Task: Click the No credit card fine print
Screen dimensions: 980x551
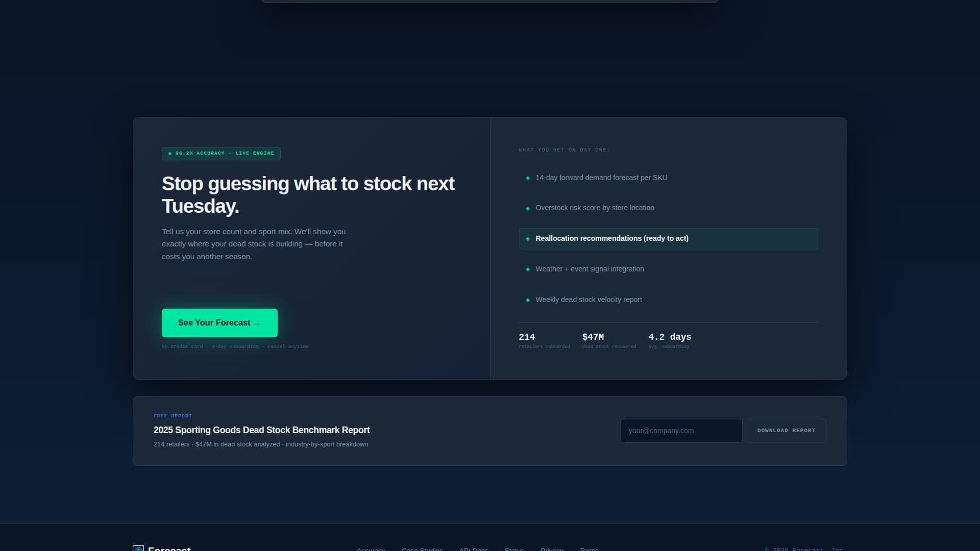Action: click(235, 346)
